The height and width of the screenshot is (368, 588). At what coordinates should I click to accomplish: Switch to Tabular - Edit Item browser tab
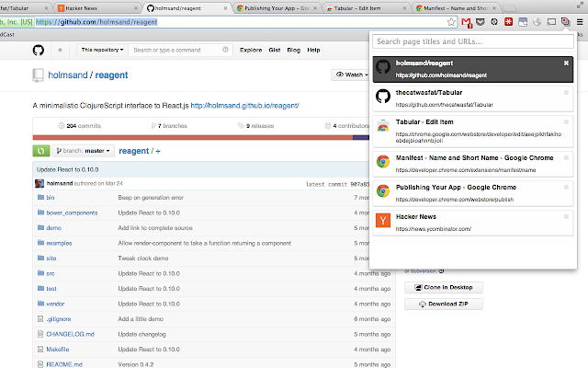(x=366, y=8)
